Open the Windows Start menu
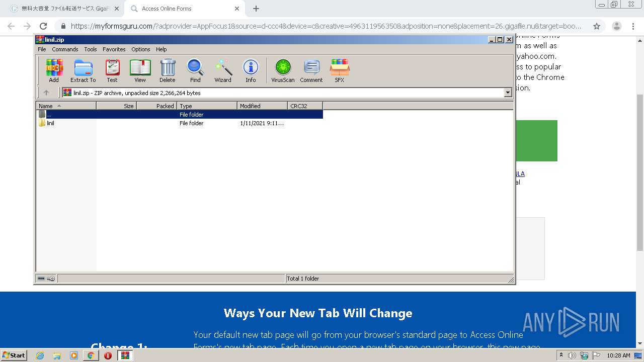Screen dimensions: 644x362 tap(14, 355)
